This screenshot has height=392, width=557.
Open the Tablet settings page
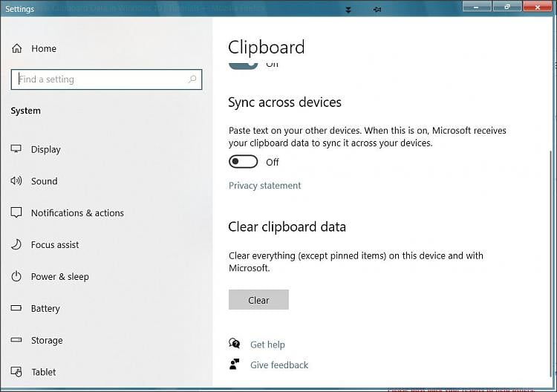click(x=43, y=372)
